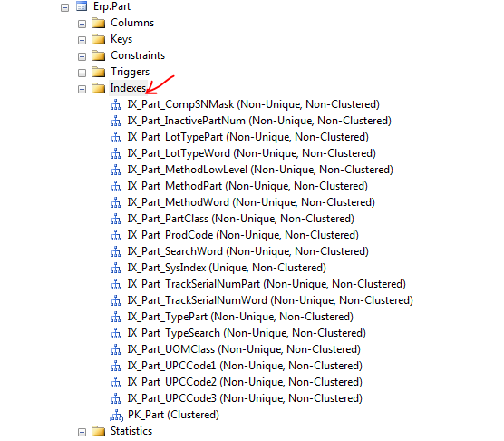Image resolution: width=504 pixels, height=441 pixels.
Task: Select IX_Part_UPCCode1 index text
Action: 245,366
